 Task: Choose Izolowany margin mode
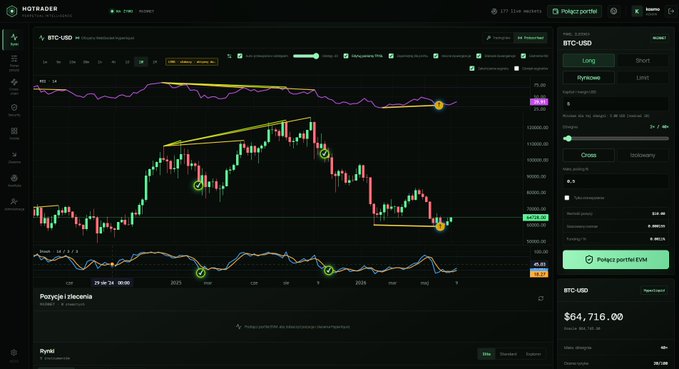click(x=643, y=155)
